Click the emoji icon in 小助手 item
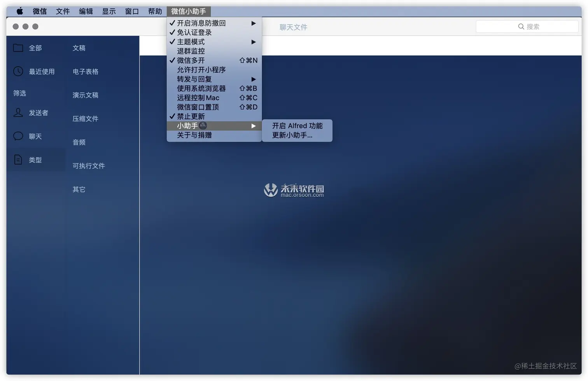The image size is (588, 381). (x=203, y=126)
